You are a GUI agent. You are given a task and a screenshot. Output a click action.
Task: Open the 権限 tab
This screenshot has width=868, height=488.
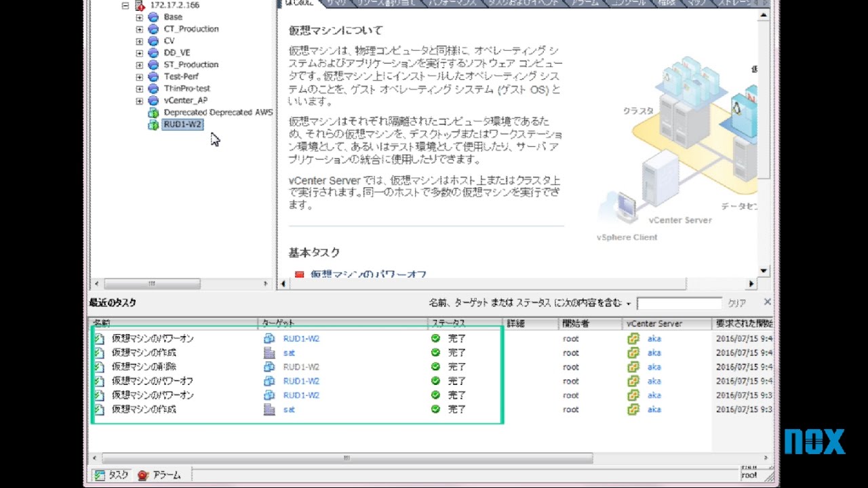[666, 3]
